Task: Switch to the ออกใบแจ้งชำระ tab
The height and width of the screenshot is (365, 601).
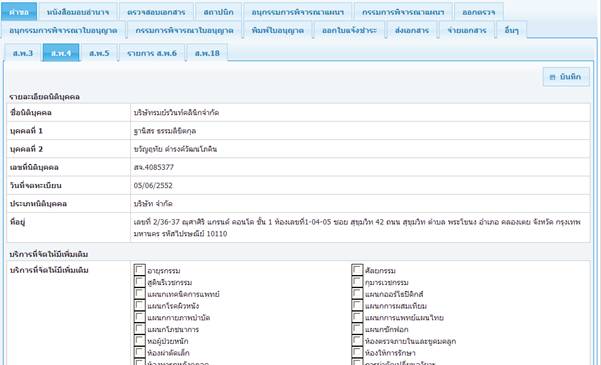Action: 349,30
